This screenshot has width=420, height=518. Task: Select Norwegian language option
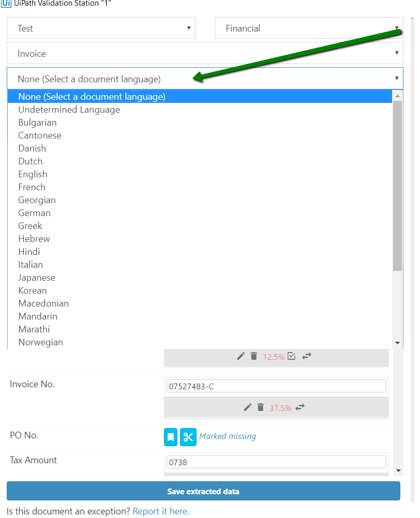[200, 342]
